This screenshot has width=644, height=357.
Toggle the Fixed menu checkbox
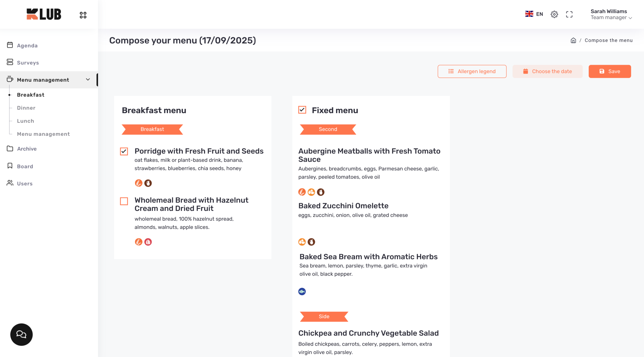click(302, 110)
